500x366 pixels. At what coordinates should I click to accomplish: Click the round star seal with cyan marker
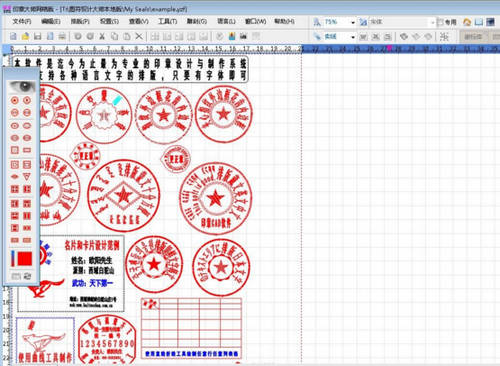coord(104,115)
